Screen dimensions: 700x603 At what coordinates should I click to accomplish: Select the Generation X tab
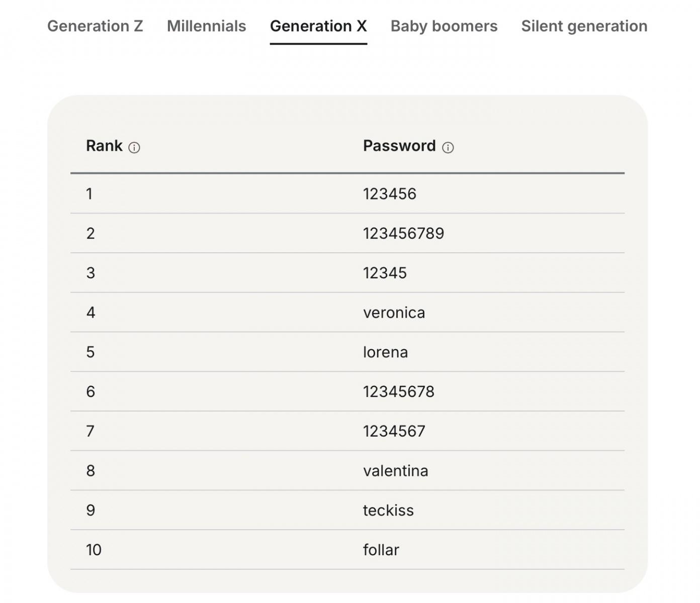coord(318,26)
